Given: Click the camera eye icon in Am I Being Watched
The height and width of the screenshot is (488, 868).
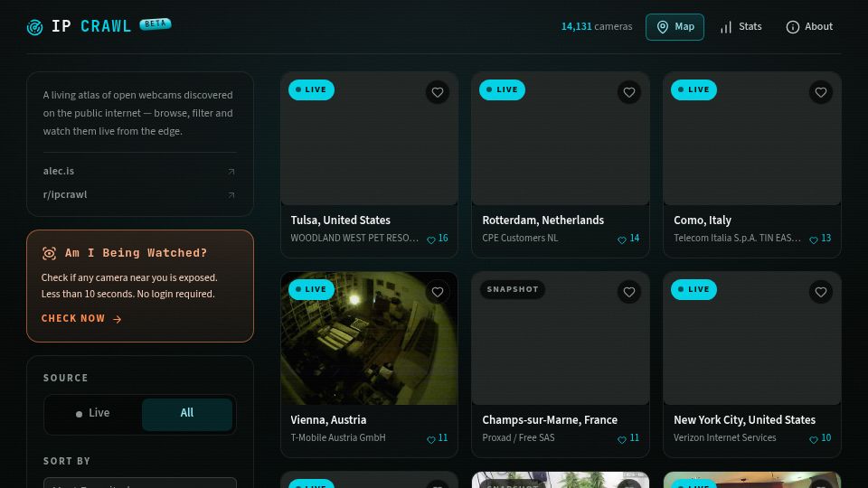Looking at the screenshot, I should point(49,253).
